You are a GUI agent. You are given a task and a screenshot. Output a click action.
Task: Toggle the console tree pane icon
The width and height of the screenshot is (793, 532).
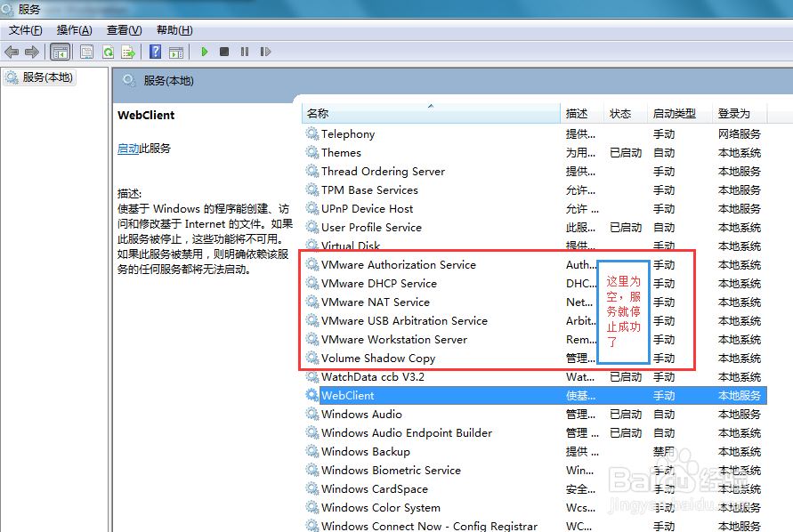pos(61,51)
